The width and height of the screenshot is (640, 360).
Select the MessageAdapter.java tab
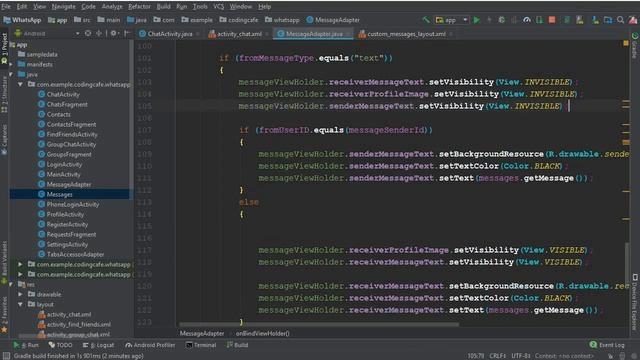(x=314, y=34)
